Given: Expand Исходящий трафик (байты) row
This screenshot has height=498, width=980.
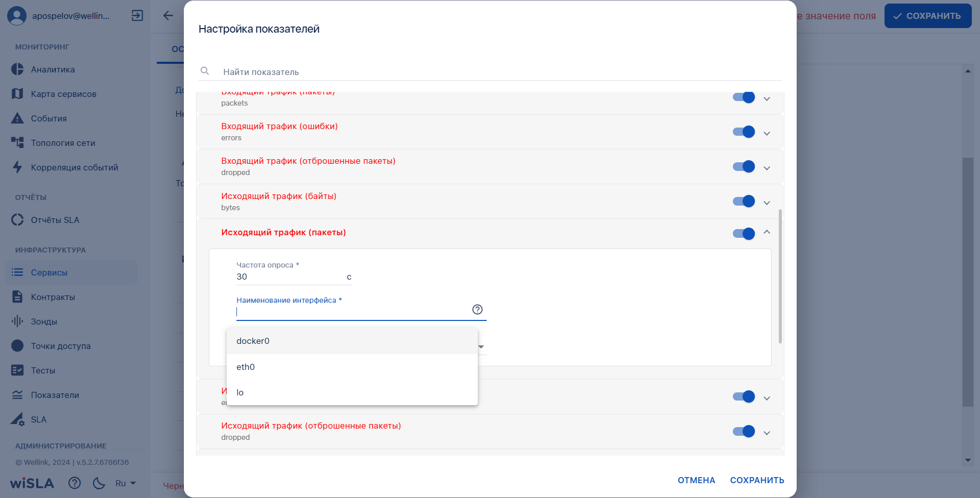Looking at the screenshot, I should click(767, 203).
